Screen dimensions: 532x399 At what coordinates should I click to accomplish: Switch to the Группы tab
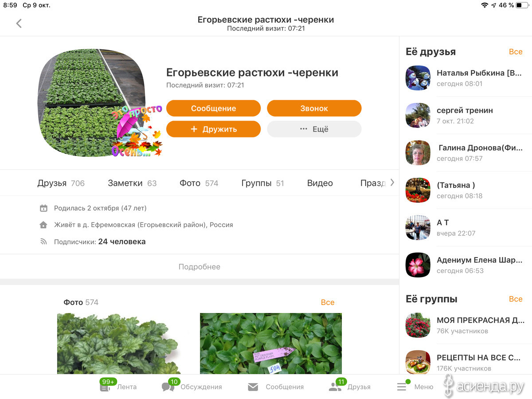pyautogui.click(x=262, y=183)
